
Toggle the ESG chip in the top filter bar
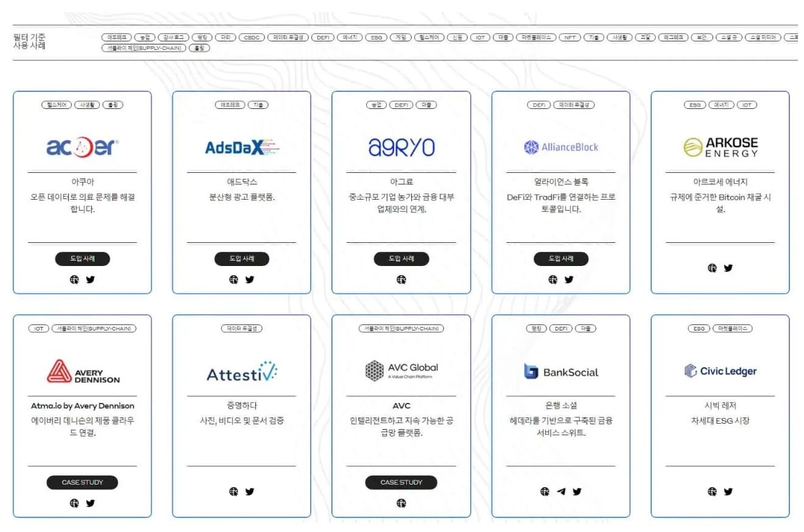pos(376,37)
